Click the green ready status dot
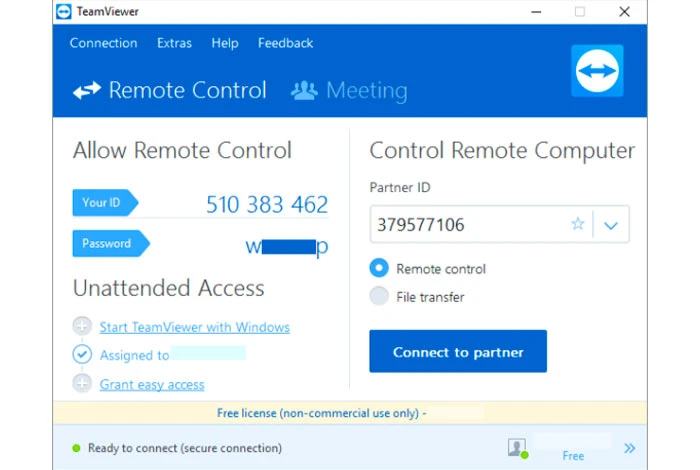 [x=76, y=448]
